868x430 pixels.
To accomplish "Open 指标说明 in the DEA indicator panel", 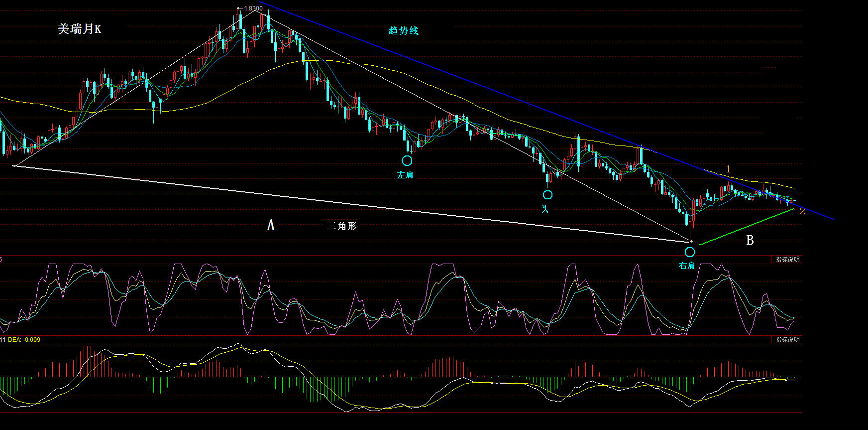I will [x=787, y=340].
